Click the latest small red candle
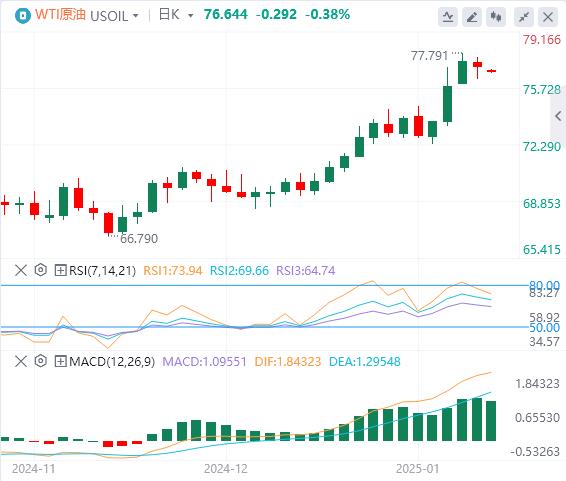Viewport: 566px width, 481px height. [x=491, y=71]
